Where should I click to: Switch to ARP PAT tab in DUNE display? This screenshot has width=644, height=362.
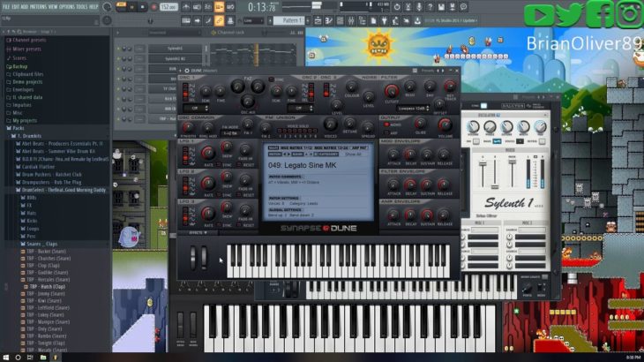pos(359,148)
